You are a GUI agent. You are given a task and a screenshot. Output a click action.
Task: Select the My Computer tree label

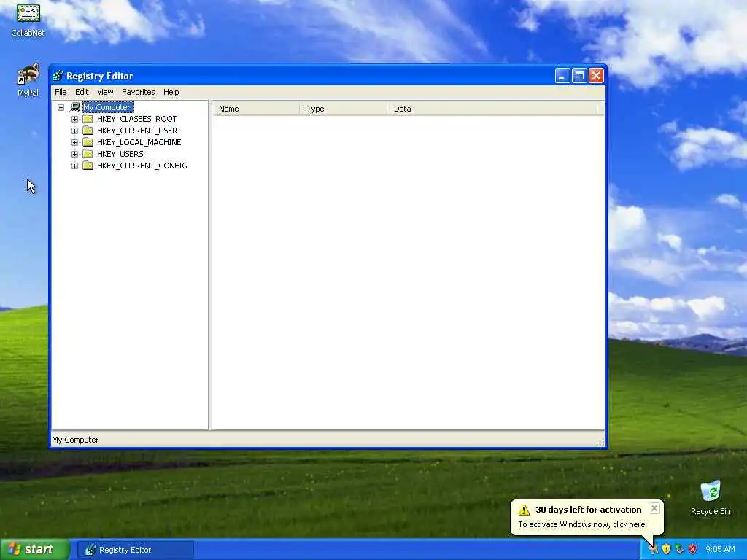[108, 107]
